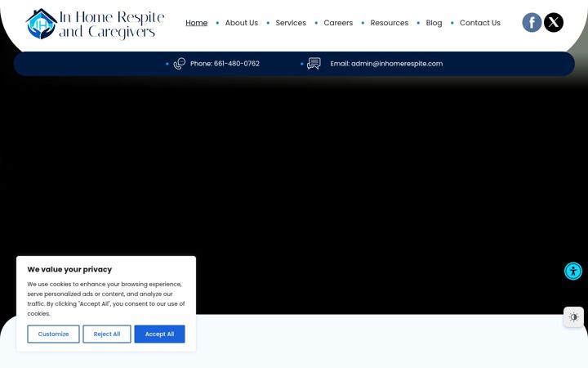Screen dimensions: 588x368
Task: Open the Resources menu item
Action: coord(390,23)
